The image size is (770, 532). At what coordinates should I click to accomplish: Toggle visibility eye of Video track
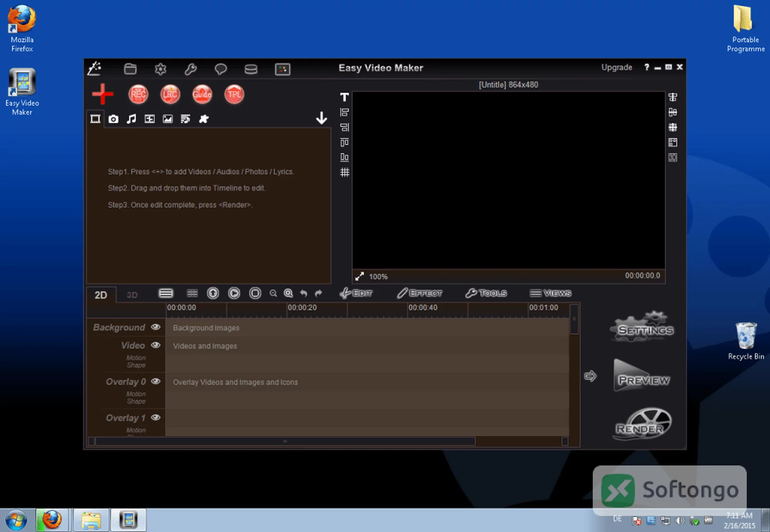tap(156, 345)
